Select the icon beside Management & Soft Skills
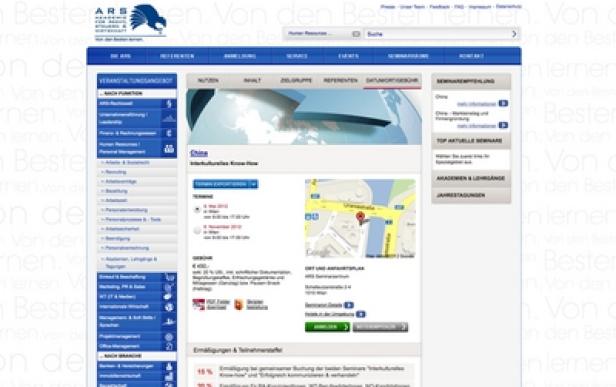 pos(169,322)
